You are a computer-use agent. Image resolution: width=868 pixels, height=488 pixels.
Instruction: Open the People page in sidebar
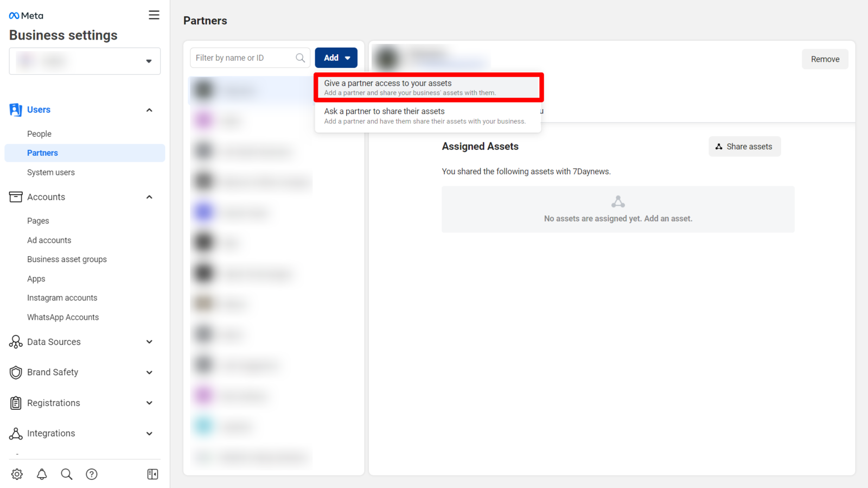point(39,134)
